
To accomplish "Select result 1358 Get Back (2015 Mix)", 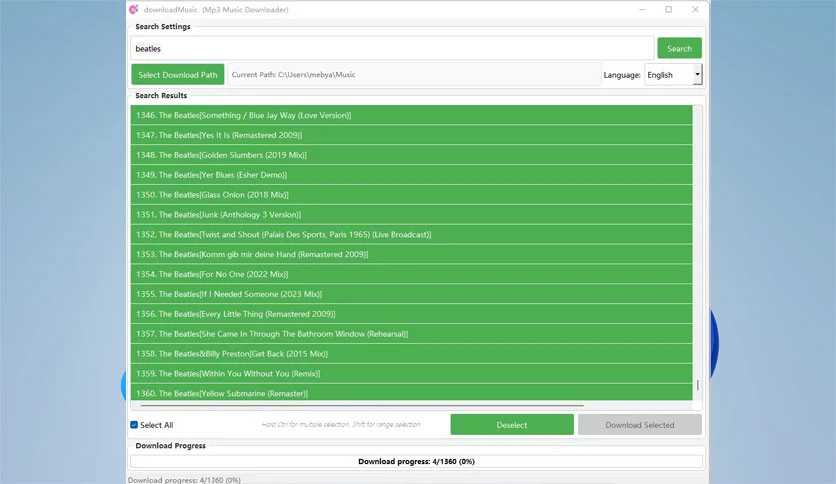I will coord(412,354).
